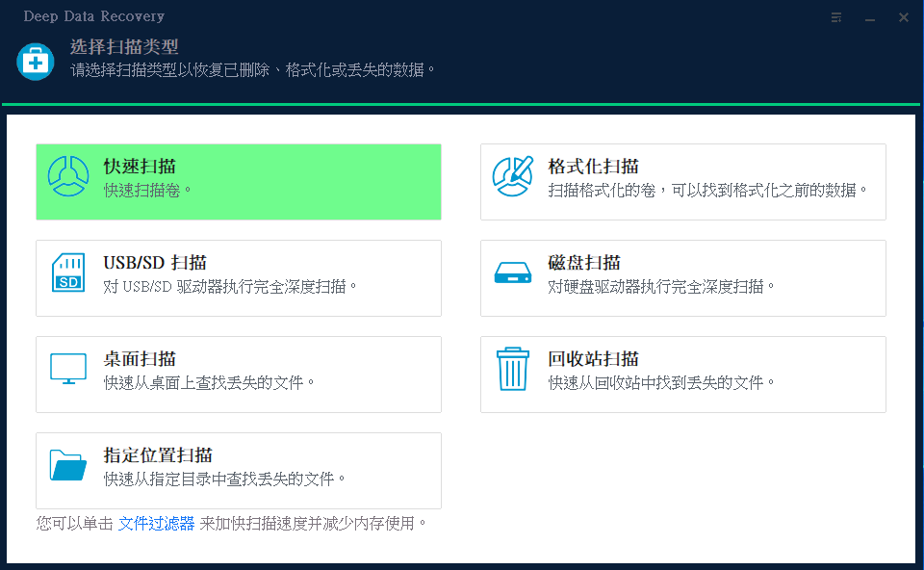This screenshot has height=570, width=924.
Task: Start the USB/SD 扫描 option
Action: 155,263
